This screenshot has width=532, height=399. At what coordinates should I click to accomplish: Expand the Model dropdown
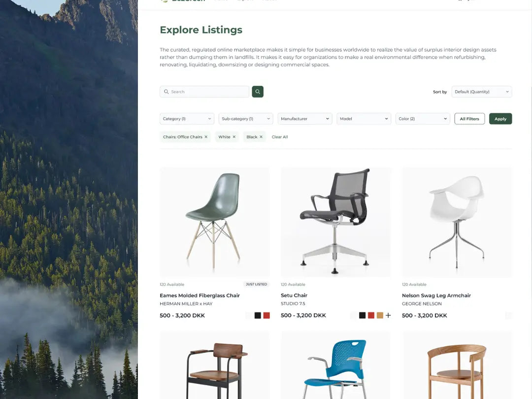364,119
